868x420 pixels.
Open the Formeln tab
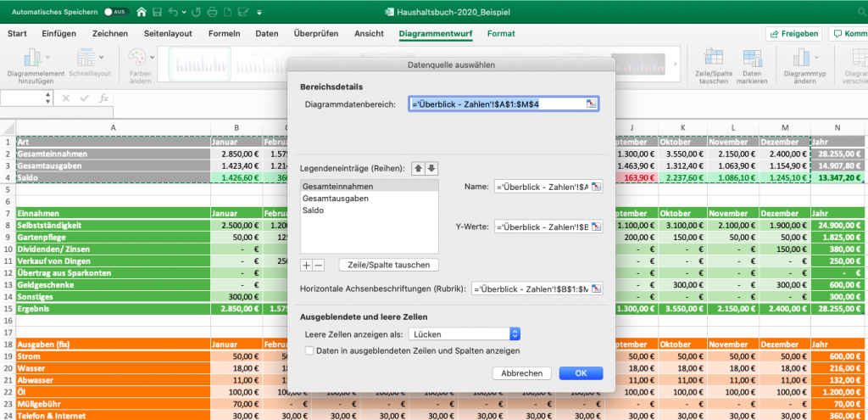[x=224, y=34]
